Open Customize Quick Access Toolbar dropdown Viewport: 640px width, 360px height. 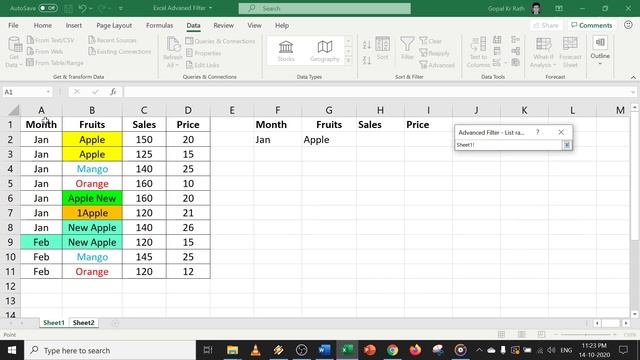[x=121, y=8]
